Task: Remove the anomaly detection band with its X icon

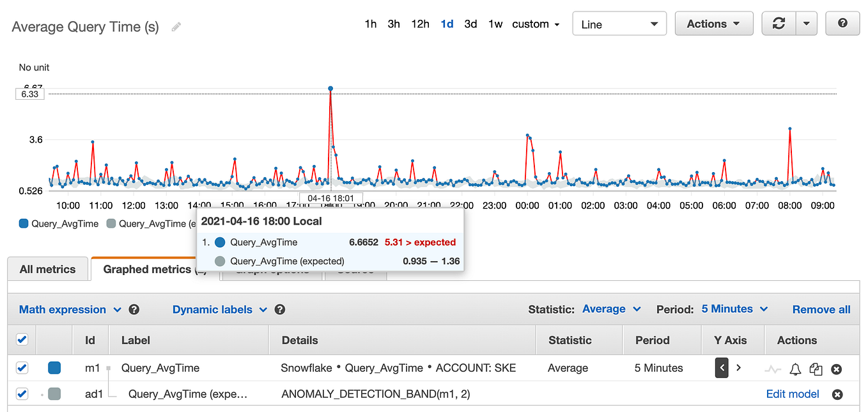Action: [837, 394]
